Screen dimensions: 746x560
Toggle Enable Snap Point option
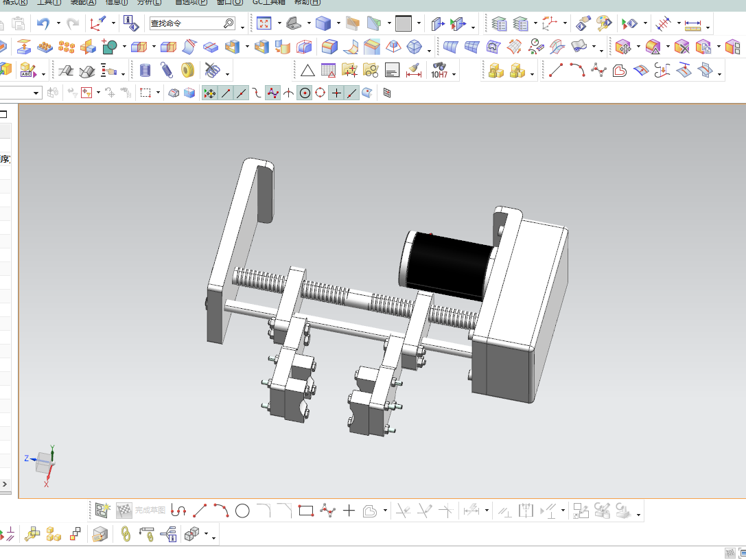pyautogui.click(x=210, y=93)
